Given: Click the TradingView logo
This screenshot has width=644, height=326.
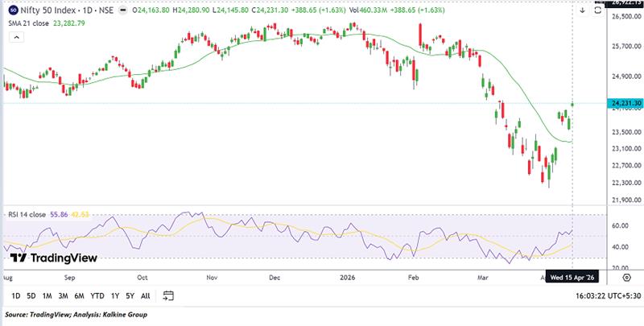Looking at the screenshot, I should tap(53, 258).
